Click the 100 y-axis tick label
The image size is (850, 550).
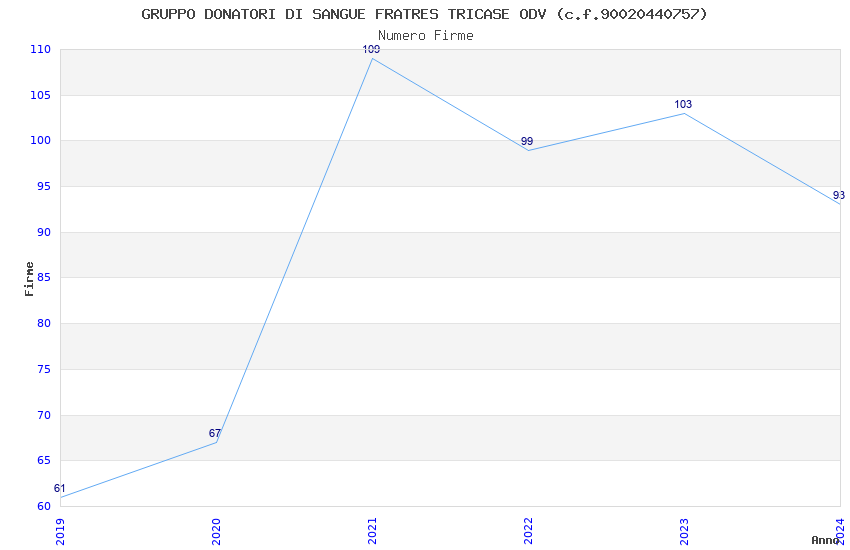(x=40, y=140)
